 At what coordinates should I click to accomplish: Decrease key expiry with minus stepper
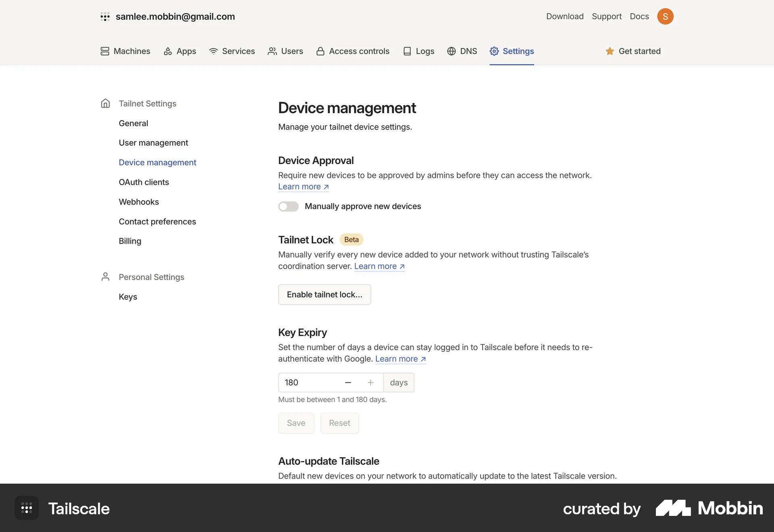tap(348, 382)
